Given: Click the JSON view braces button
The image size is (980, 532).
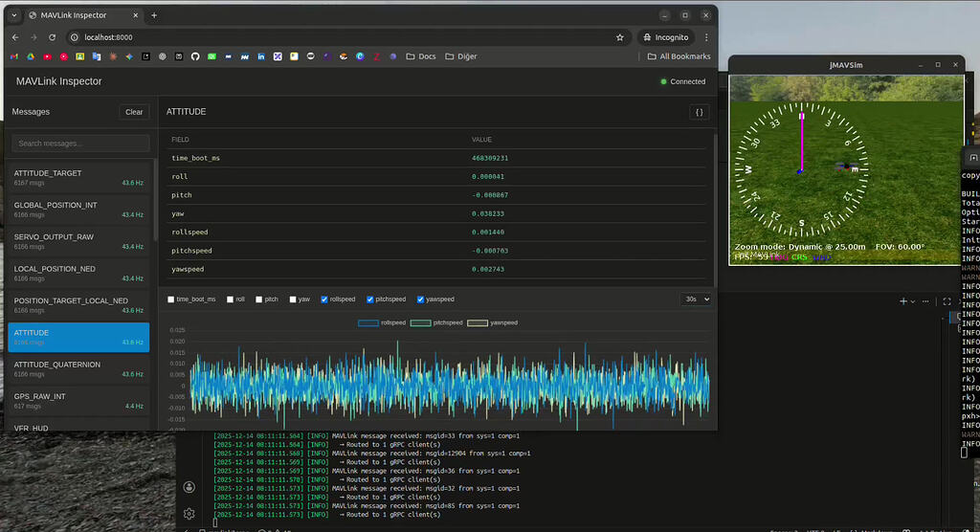Looking at the screenshot, I should [x=699, y=112].
